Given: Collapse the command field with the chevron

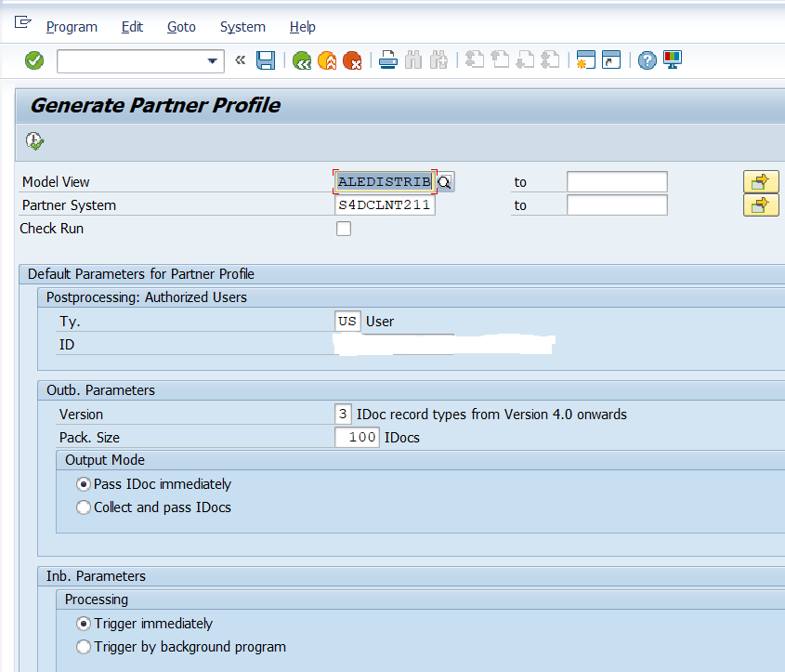Looking at the screenshot, I should tap(238, 59).
